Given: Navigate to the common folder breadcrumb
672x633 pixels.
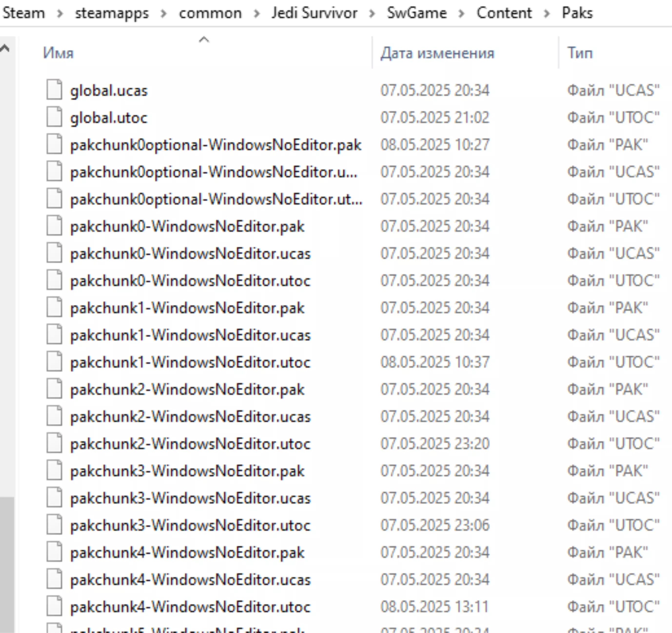Looking at the screenshot, I should click(x=210, y=13).
